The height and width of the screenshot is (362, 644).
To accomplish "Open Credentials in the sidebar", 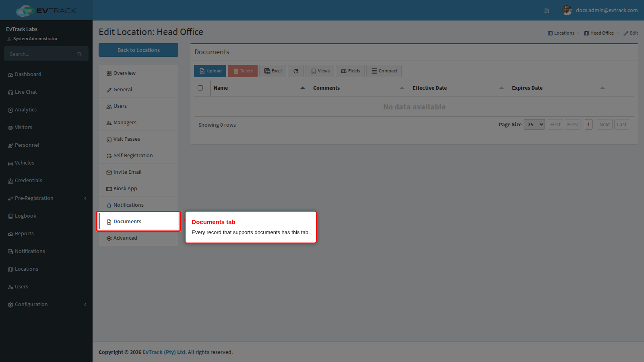I will point(46,181).
